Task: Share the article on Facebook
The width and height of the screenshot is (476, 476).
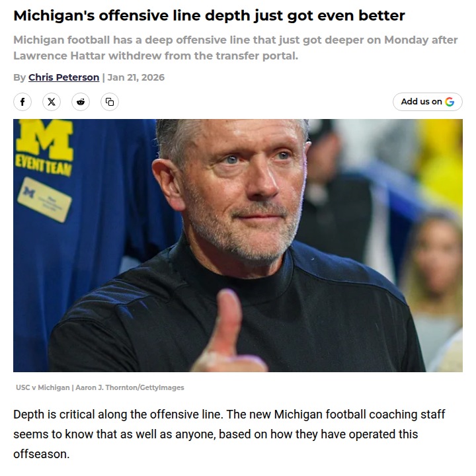Action: [22, 102]
